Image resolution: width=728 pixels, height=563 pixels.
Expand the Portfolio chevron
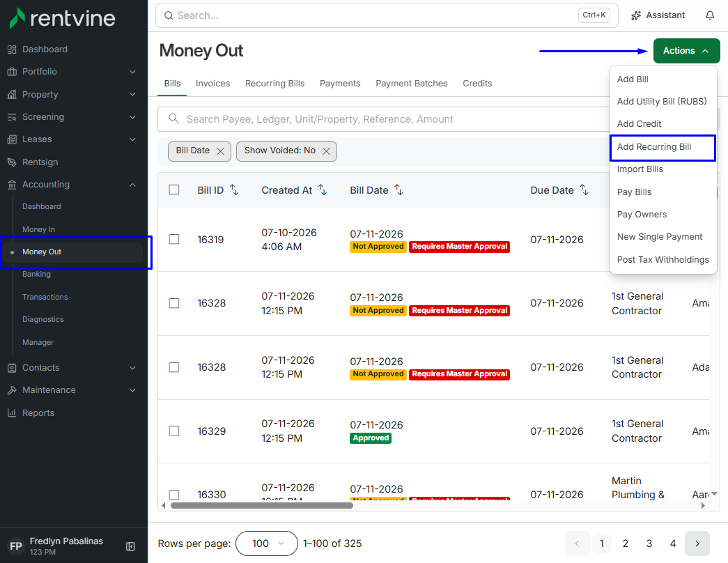132,72
